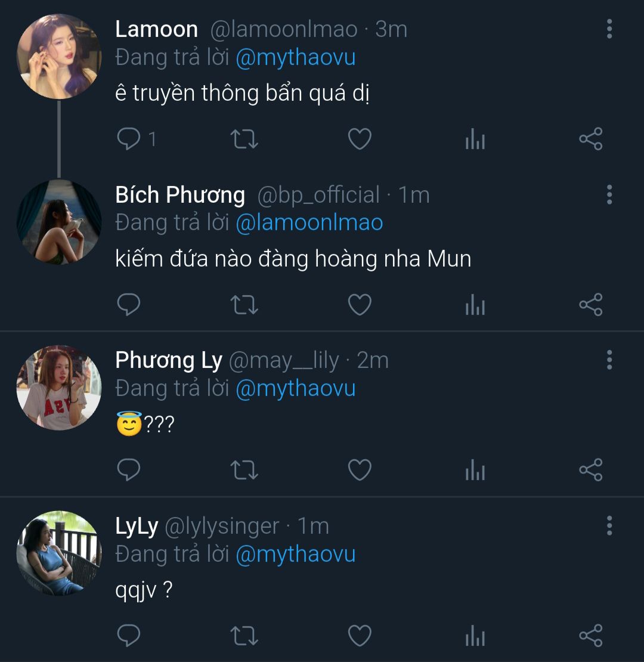Reply to LyLy's 'qqjv ?' tweet
The height and width of the screenshot is (662, 644).
click(128, 636)
